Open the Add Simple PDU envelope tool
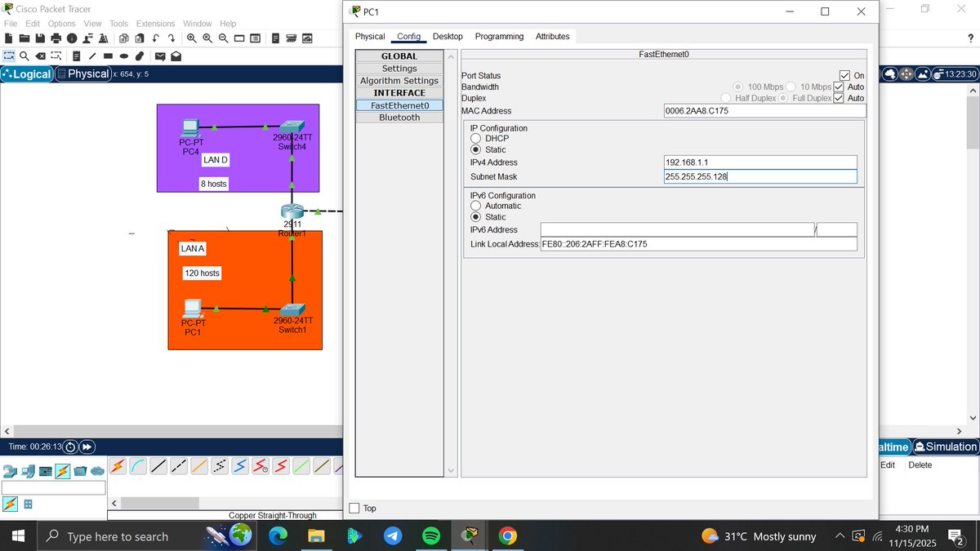980x551 pixels. (159, 56)
